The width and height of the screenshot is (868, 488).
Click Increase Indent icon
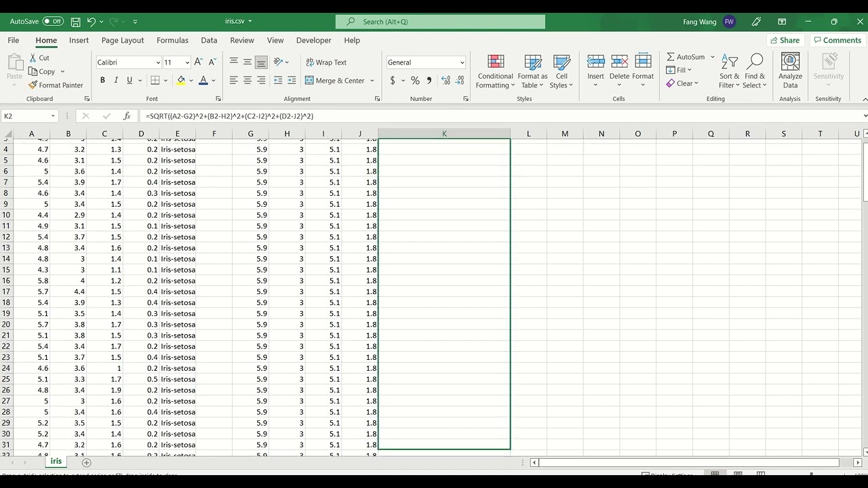(x=292, y=80)
